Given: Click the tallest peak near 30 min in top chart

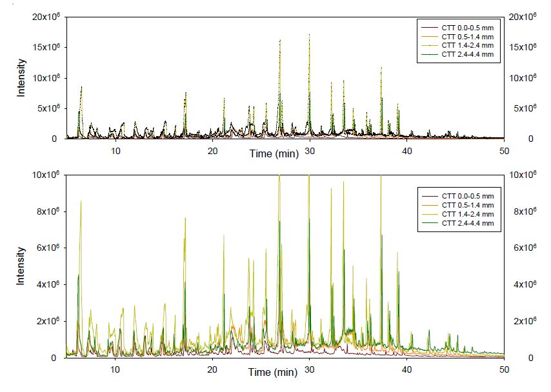Looking at the screenshot, I should click(310, 36).
